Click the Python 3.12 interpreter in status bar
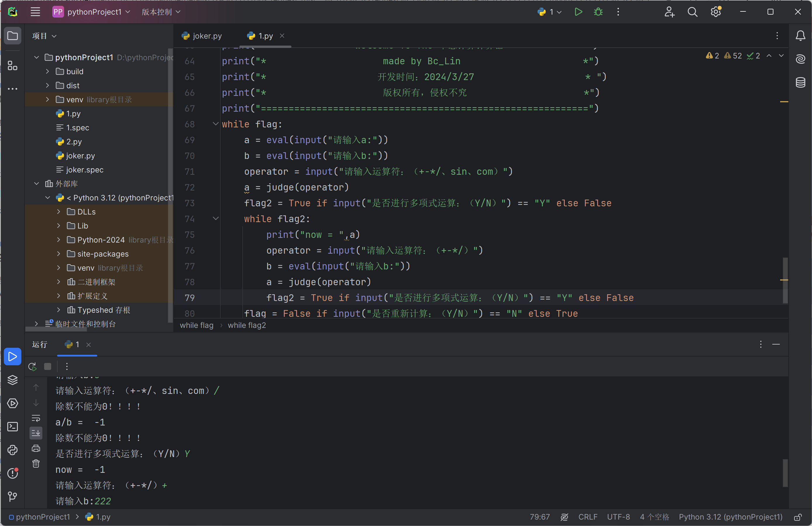The height and width of the screenshot is (526, 812). click(730, 517)
